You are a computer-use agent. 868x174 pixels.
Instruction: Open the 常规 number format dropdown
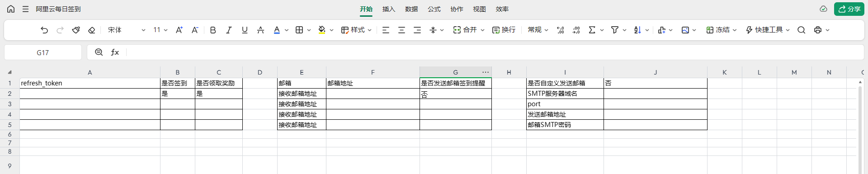[538, 30]
